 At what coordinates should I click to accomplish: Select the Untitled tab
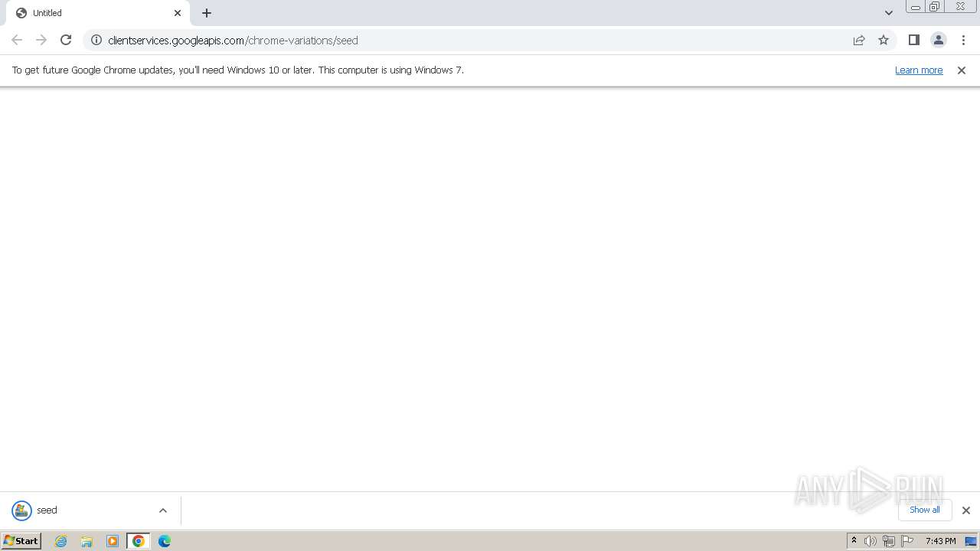pyautogui.click(x=98, y=13)
